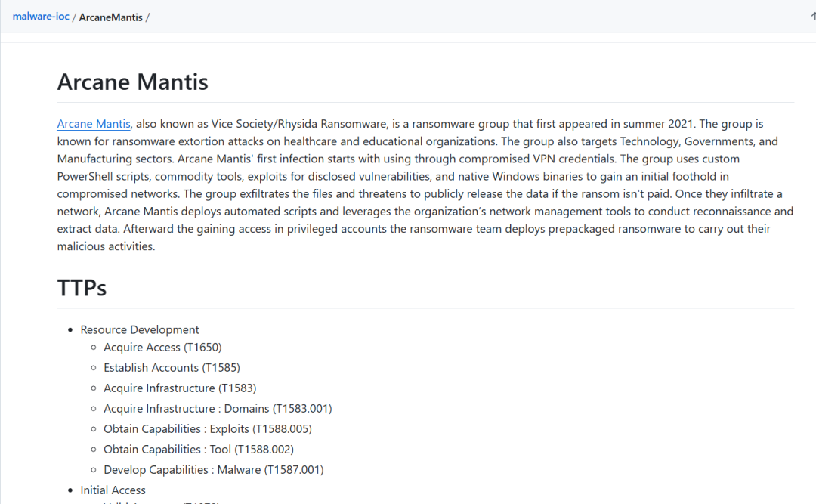
Task: Click the Arcane Mantis main heading
Action: coord(132,82)
